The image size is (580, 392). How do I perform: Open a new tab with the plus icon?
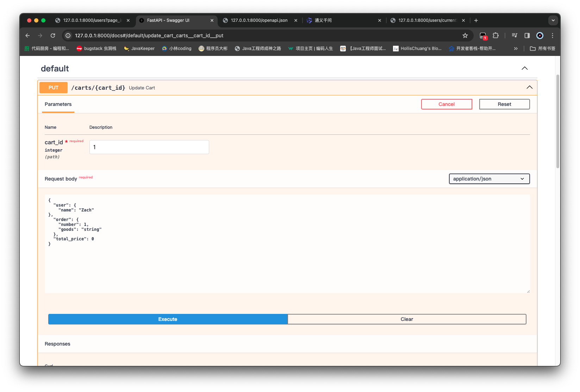point(476,20)
